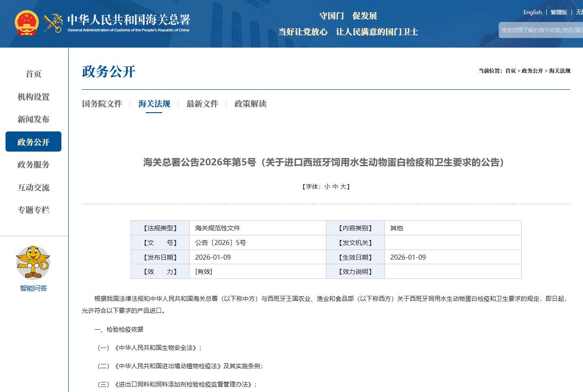Select 政务服务 in the left sidebar
This screenshot has height=392, width=583.
click(33, 164)
